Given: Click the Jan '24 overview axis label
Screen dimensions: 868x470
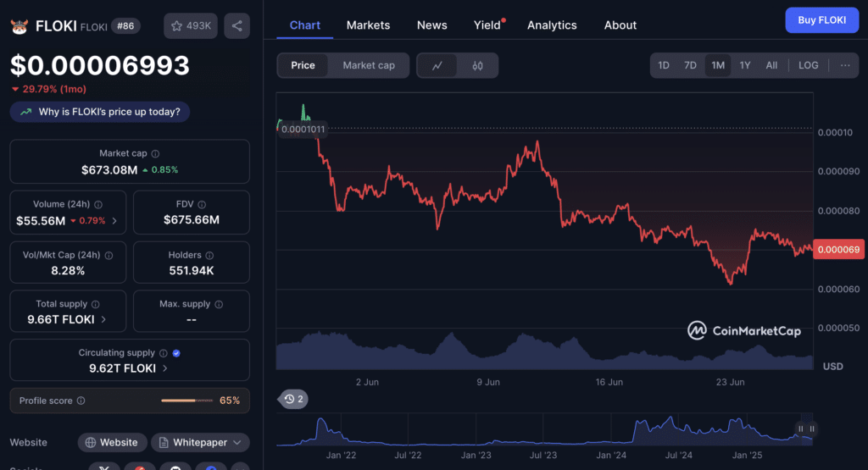Looking at the screenshot, I should pyautogui.click(x=611, y=455).
